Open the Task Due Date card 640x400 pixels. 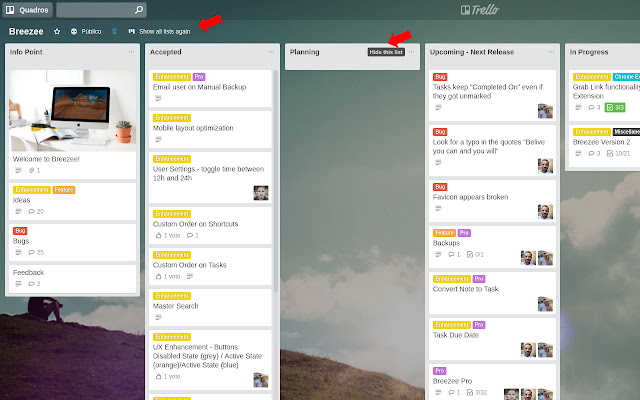tap(492, 339)
